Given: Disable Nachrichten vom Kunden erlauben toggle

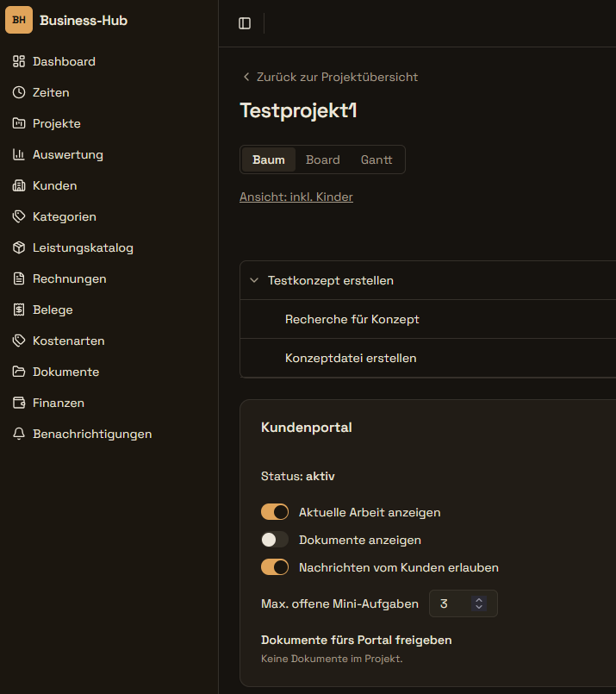Looking at the screenshot, I should 275,567.
